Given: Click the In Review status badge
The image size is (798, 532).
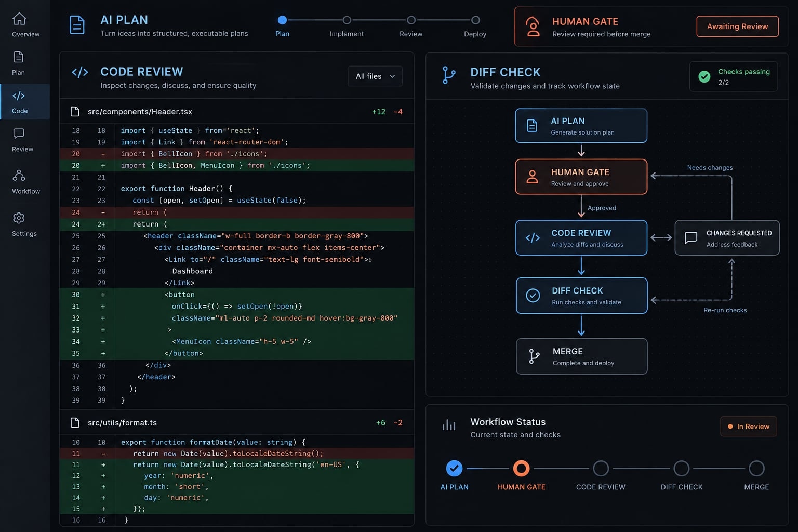Looking at the screenshot, I should pyautogui.click(x=748, y=427).
